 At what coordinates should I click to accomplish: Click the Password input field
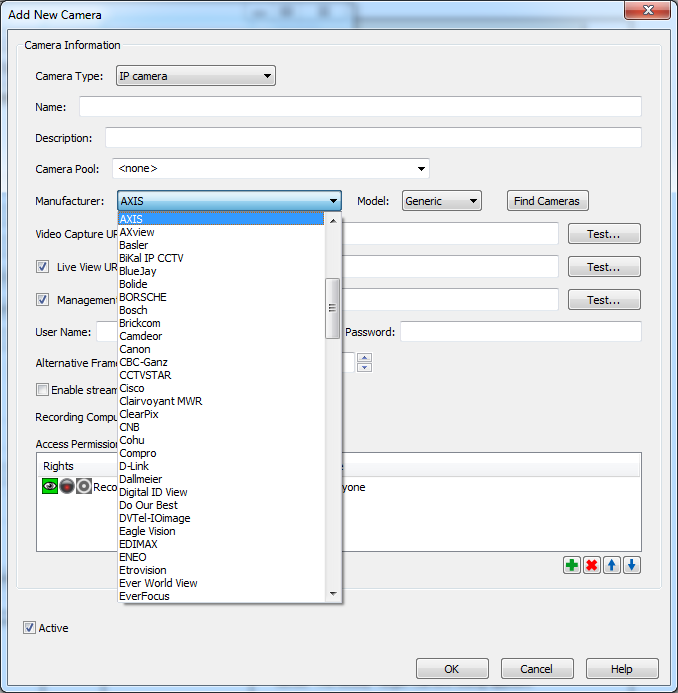(x=521, y=331)
